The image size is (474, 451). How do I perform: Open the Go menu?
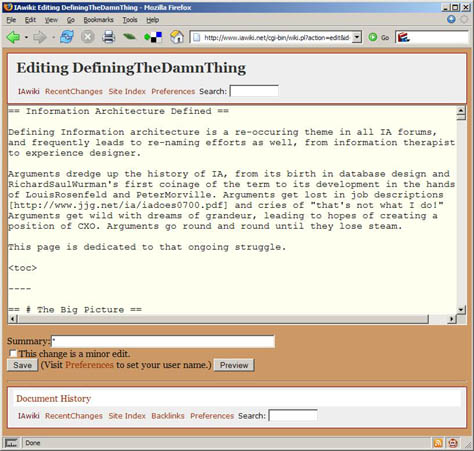click(71, 20)
